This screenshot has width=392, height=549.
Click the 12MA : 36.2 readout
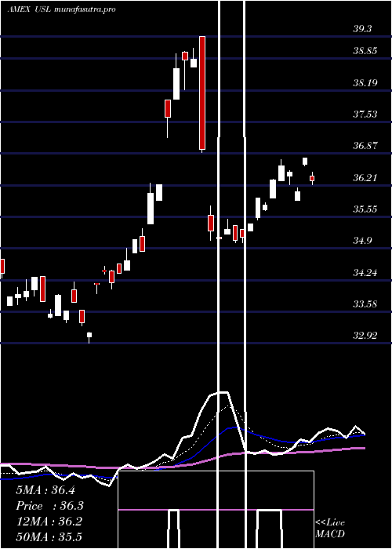coord(49,522)
